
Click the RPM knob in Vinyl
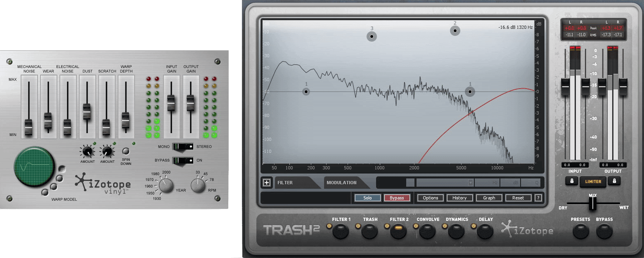coord(198,186)
